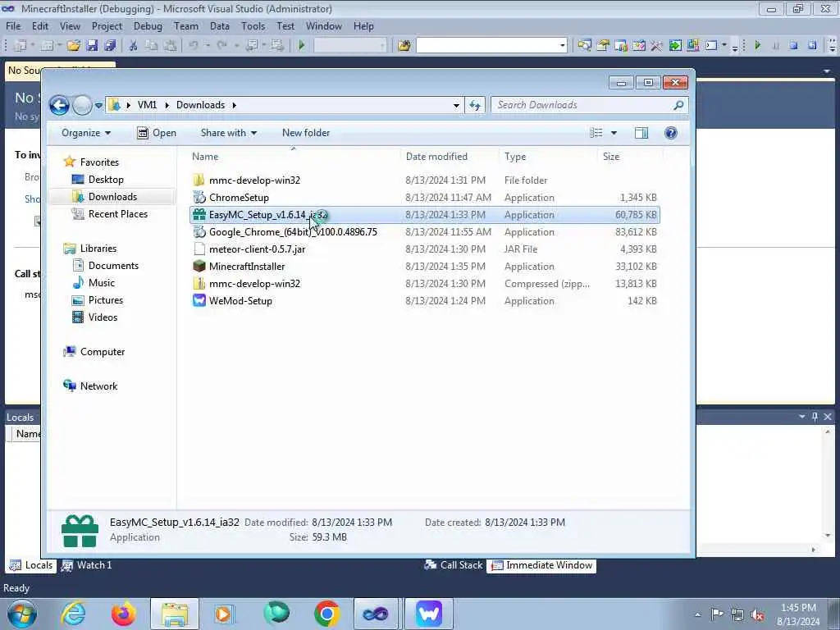The height and width of the screenshot is (630, 840).
Task: Open Find combo box dropdown in Visual Studio toolbar
Action: click(x=563, y=46)
